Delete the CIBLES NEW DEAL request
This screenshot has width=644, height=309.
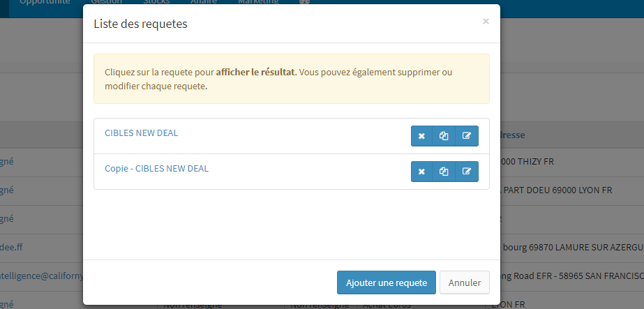pyautogui.click(x=421, y=136)
